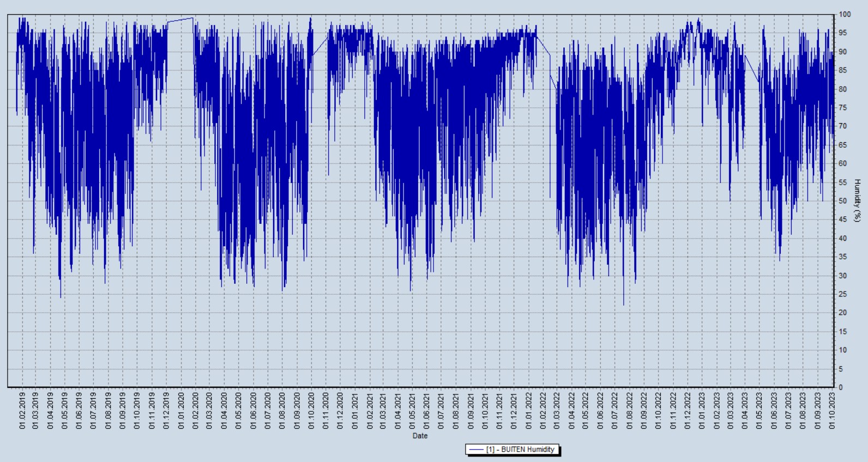Viewport: 868px width, 462px height.
Task: Click the 50 value on humidity axis
Action: pos(843,201)
